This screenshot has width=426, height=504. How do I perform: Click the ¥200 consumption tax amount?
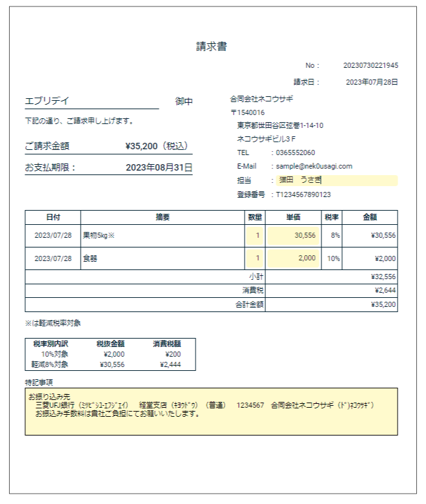[x=173, y=354]
